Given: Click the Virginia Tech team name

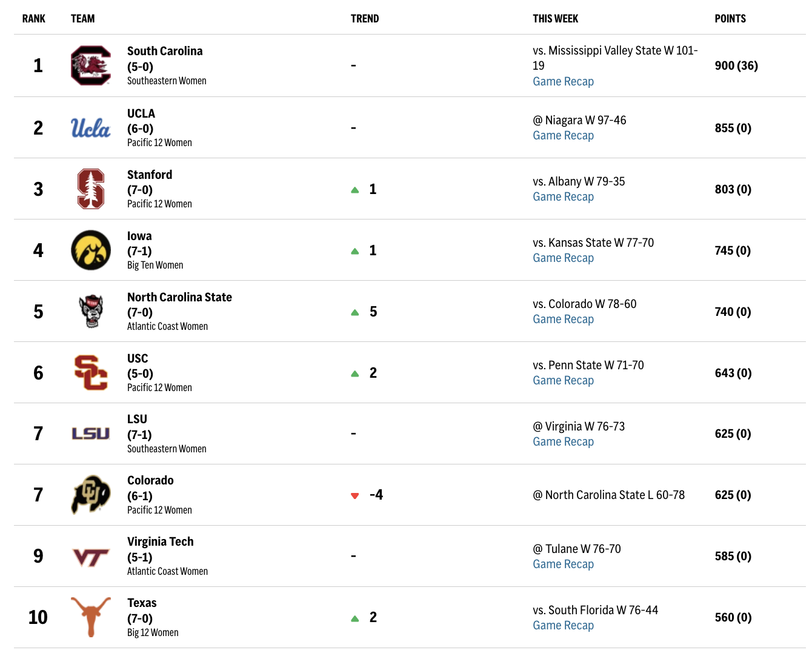Looking at the screenshot, I should point(161,541).
